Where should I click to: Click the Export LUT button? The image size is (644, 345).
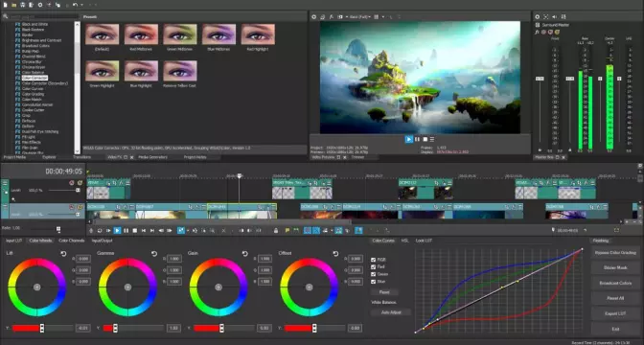click(615, 313)
